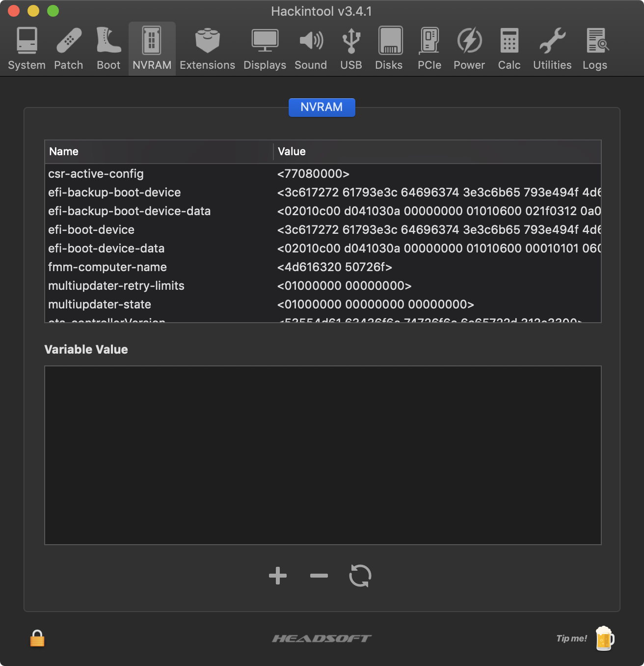This screenshot has height=666, width=644.
Task: Open the System toolbar section
Action: pyautogui.click(x=27, y=49)
